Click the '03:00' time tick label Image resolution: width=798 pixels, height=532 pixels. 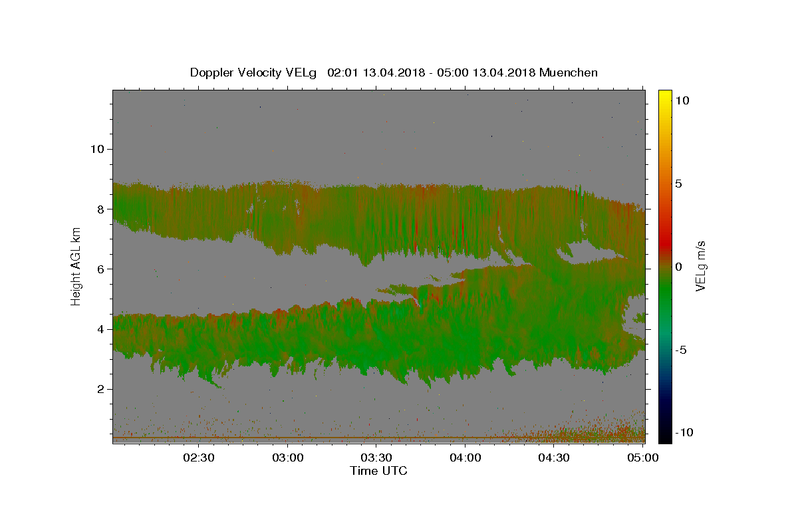pyautogui.click(x=288, y=458)
